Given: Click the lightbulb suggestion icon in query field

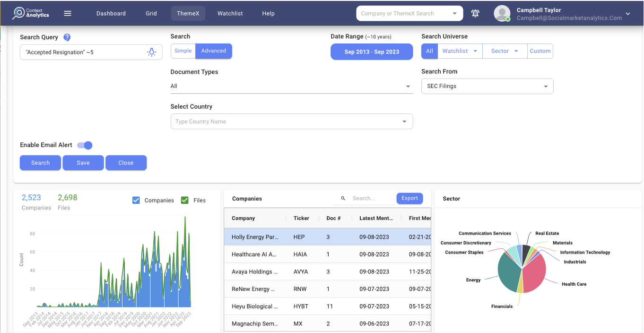Looking at the screenshot, I should click(151, 52).
